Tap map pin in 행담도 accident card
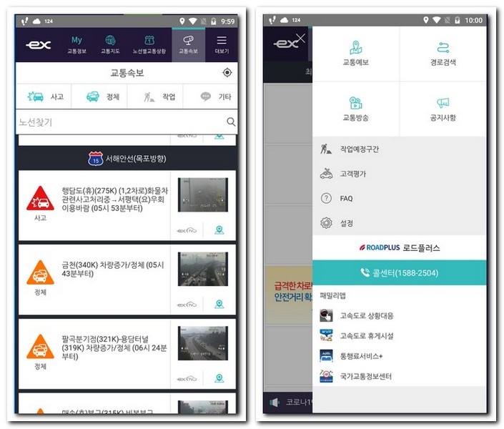Viewport: 504px width, 429px height. tap(219, 230)
